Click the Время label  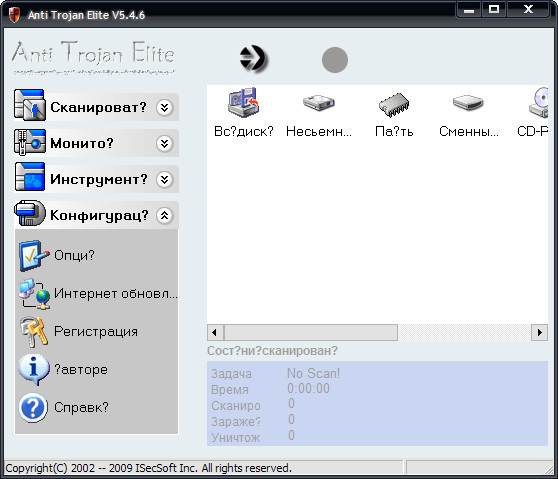coord(230,390)
